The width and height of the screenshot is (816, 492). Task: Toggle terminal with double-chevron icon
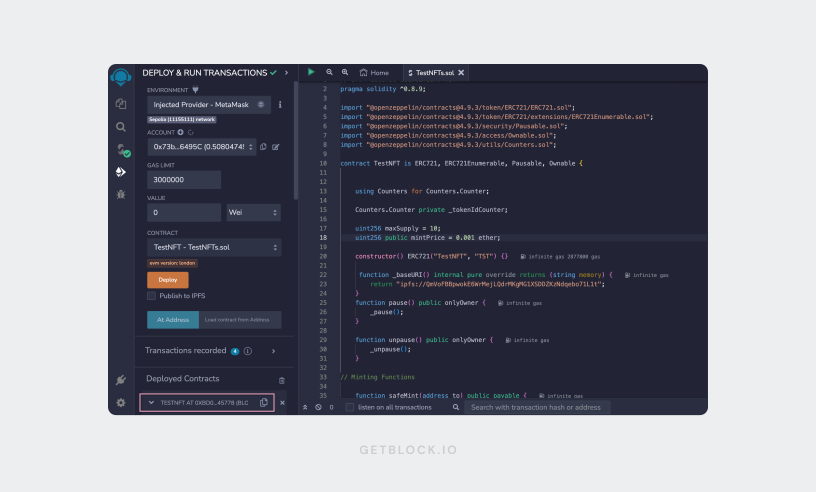305,407
